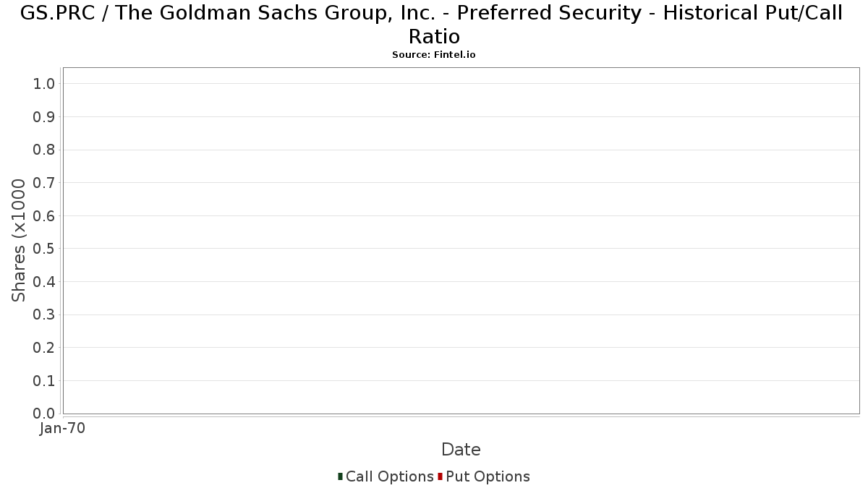Click the 0.5 y-axis tick label

point(44,249)
